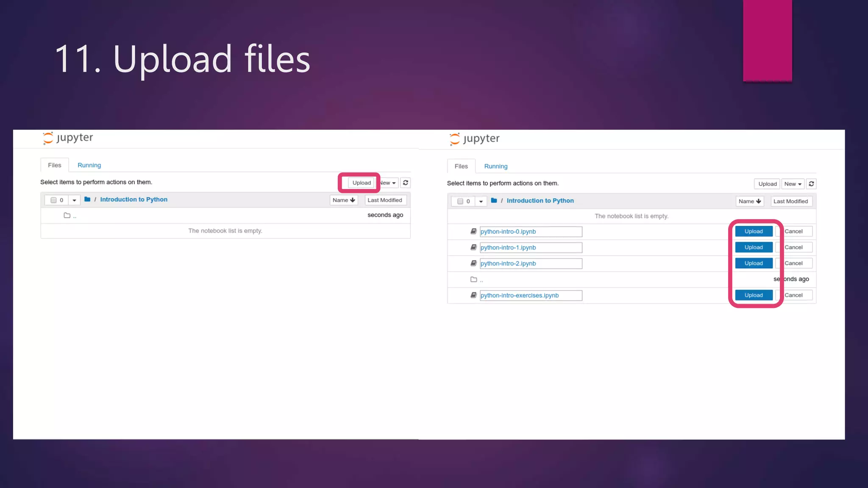This screenshot has height=488, width=868.
Task: Upload python-intro-exercises.ipynb with its blue button
Action: point(754,295)
